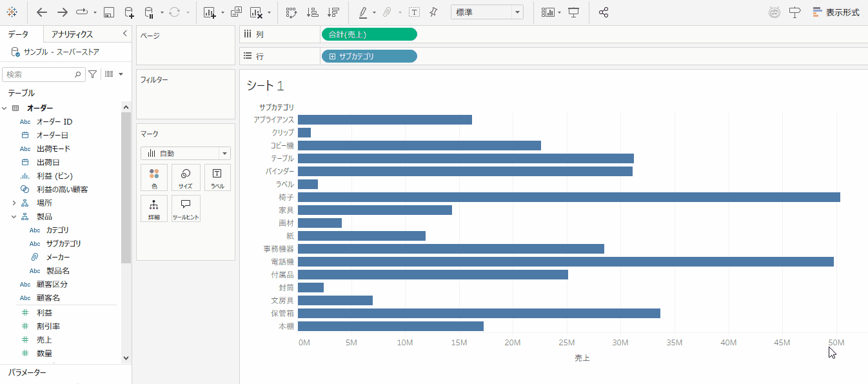Click the share workbook icon
Image resolution: width=868 pixels, height=384 pixels.
tap(604, 12)
